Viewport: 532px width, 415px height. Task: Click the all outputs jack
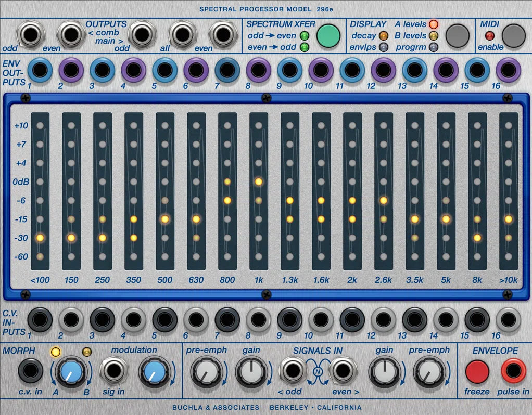pyautogui.click(x=182, y=32)
